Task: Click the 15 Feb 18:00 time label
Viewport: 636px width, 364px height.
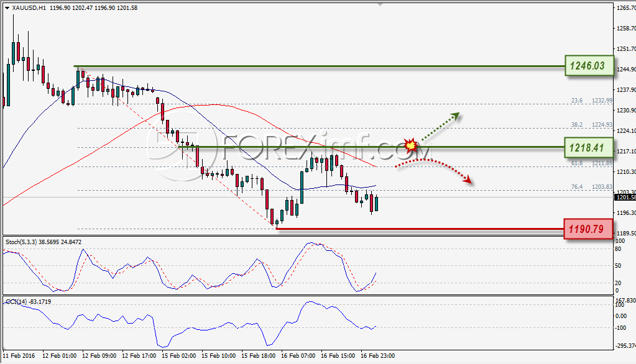Action: 258,355
